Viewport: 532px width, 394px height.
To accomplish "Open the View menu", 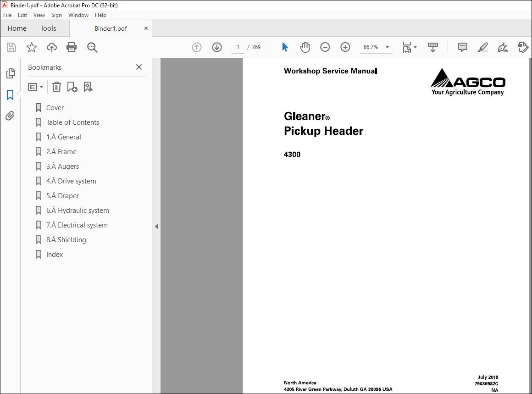I will pyautogui.click(x=39, y=15).
